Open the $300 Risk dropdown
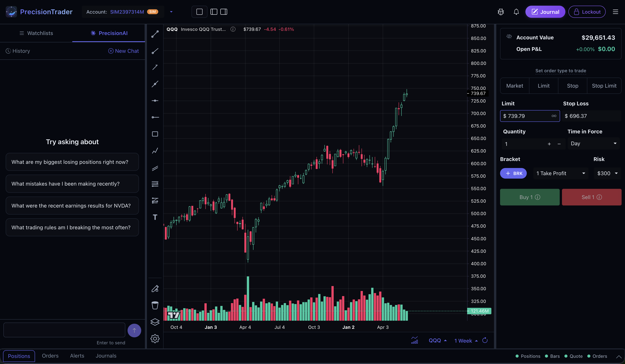 coord(607,173)
